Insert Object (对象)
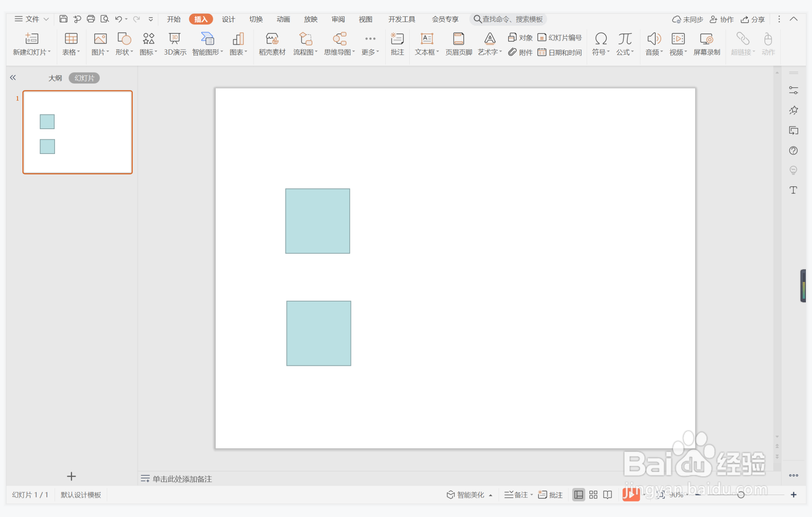The height and width of the screenshot is (517, 812). pos(520,37)
